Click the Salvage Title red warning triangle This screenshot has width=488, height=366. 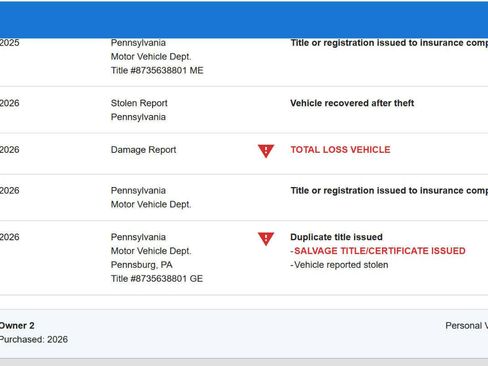266,239
